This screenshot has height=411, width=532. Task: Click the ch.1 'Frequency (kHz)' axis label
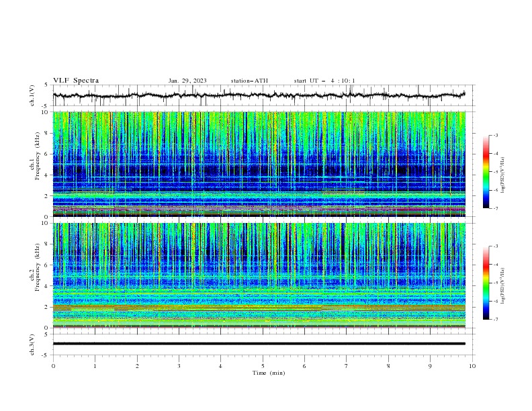[38, 156]
